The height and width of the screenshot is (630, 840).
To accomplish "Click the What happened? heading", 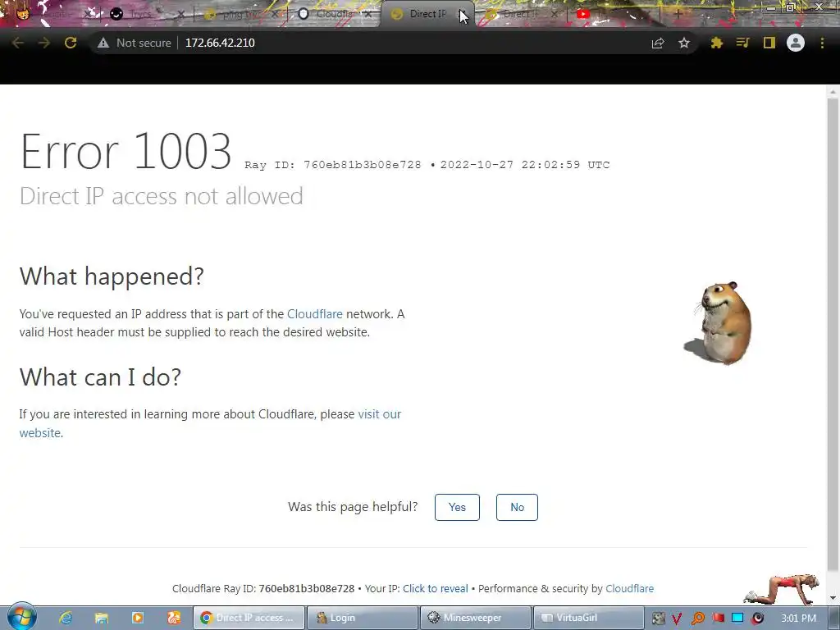I will (112, 276).
